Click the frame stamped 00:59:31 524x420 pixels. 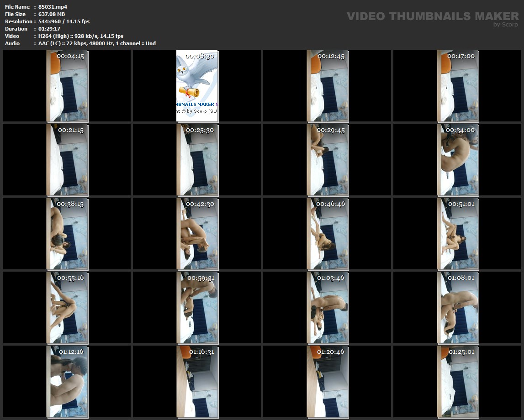(x=197, y=308)
